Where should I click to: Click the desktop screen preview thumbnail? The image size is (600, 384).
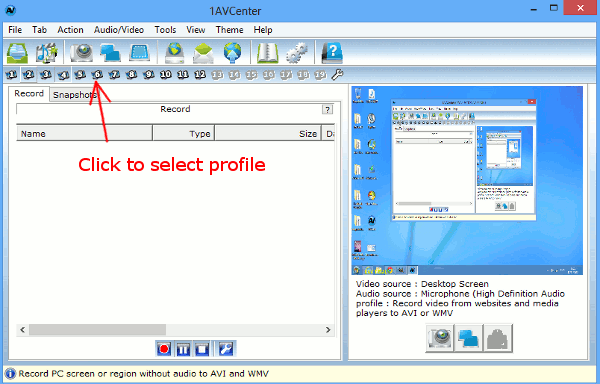[x=467, y=180]
